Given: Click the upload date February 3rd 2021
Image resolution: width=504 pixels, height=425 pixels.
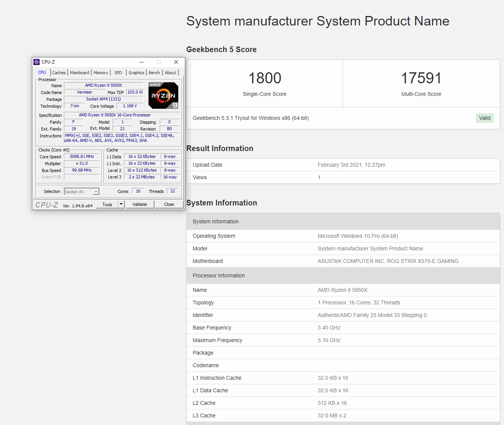Looking at the screenshot, I should (351, 165).
